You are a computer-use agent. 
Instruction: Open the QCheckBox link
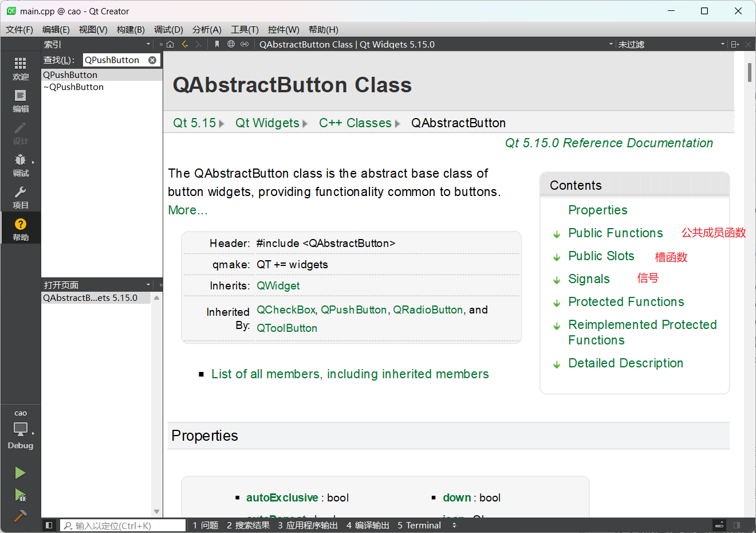[286, 309]
